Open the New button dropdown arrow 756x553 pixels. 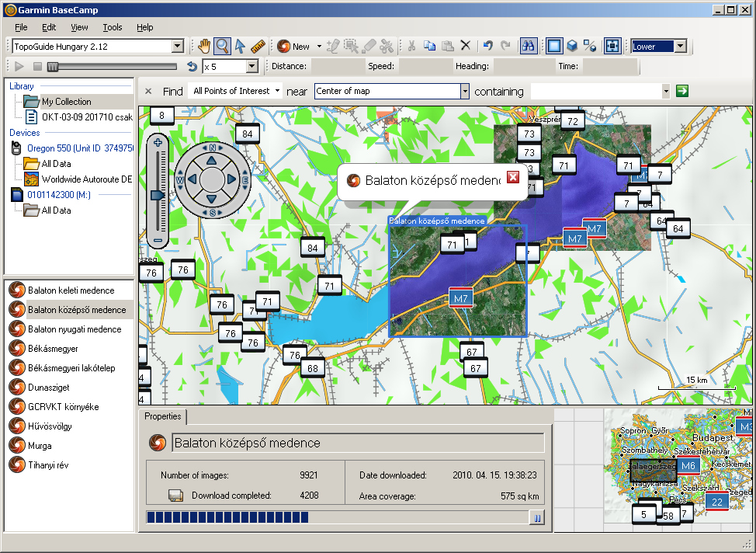[319, 47]
